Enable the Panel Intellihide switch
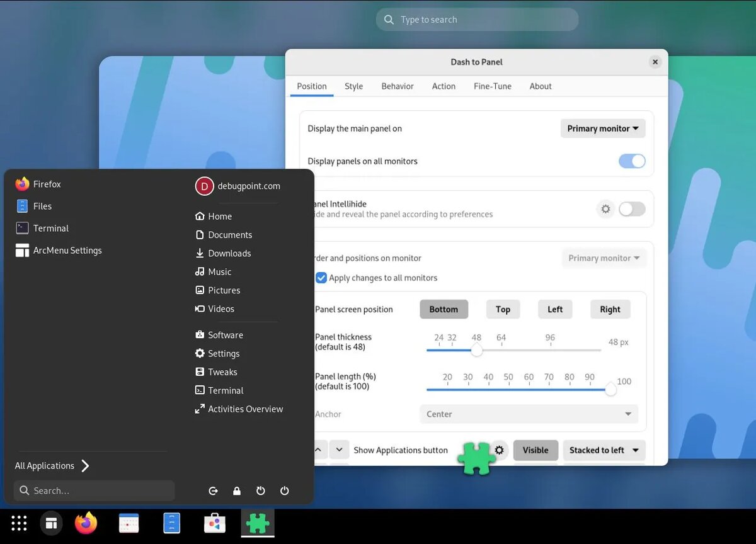 tap(632, 209)
